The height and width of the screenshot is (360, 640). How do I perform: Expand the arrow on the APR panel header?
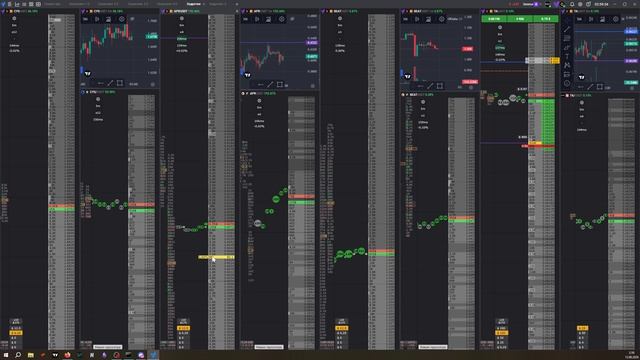[247, 11]
